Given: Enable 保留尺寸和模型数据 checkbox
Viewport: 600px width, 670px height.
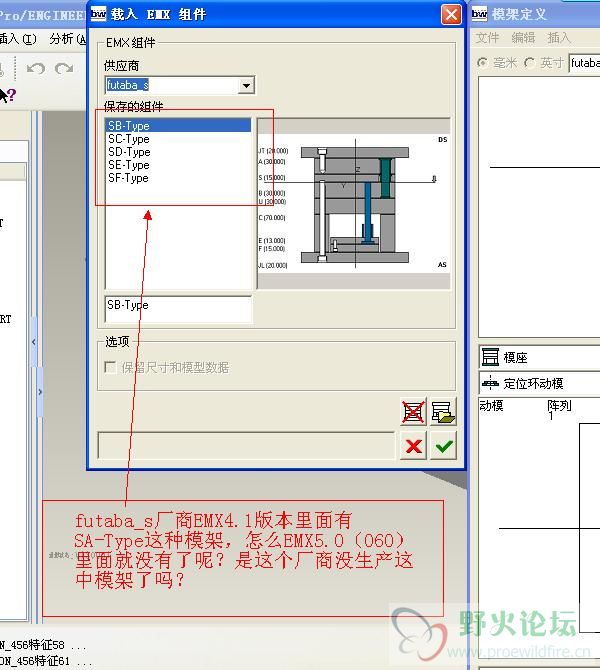Looking at the screenshot, I should click(x=111, y=367).
